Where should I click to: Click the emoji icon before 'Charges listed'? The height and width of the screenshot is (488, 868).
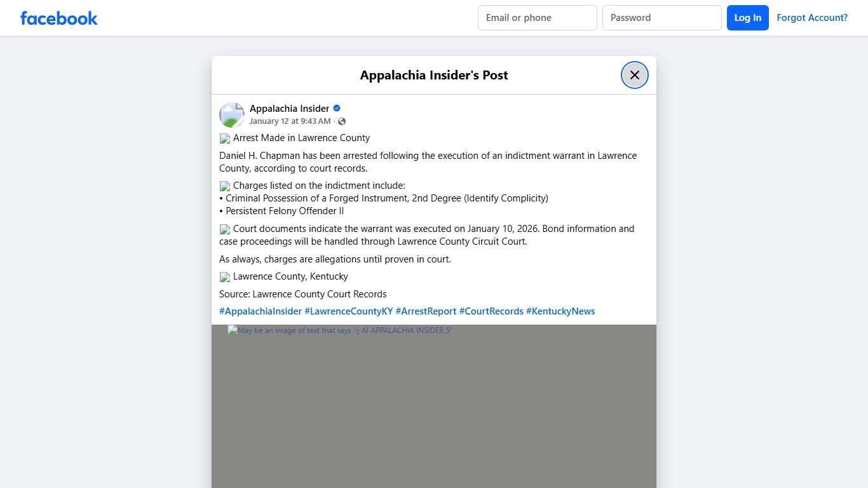click(225, 186)
